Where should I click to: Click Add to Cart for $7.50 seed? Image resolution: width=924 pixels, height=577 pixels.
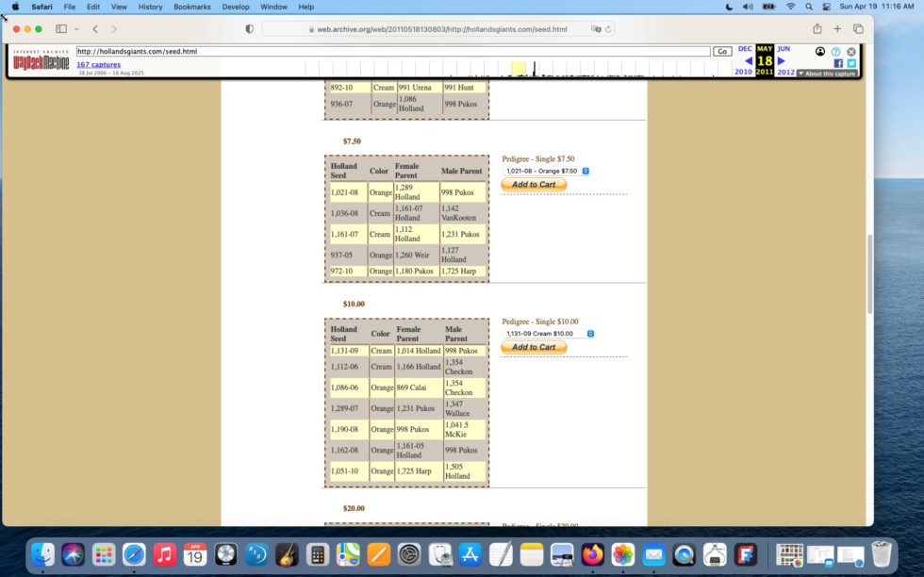(x=534, y=185)
